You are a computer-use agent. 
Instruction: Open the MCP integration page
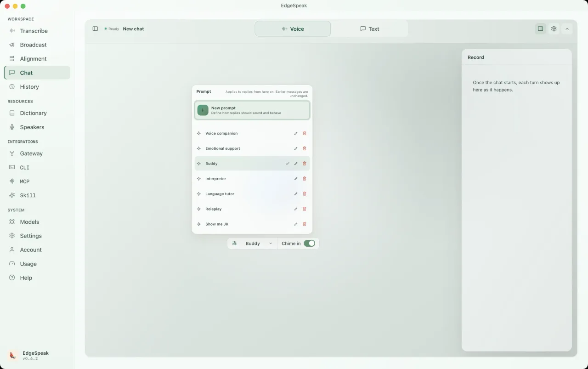(x=37, y=182)
